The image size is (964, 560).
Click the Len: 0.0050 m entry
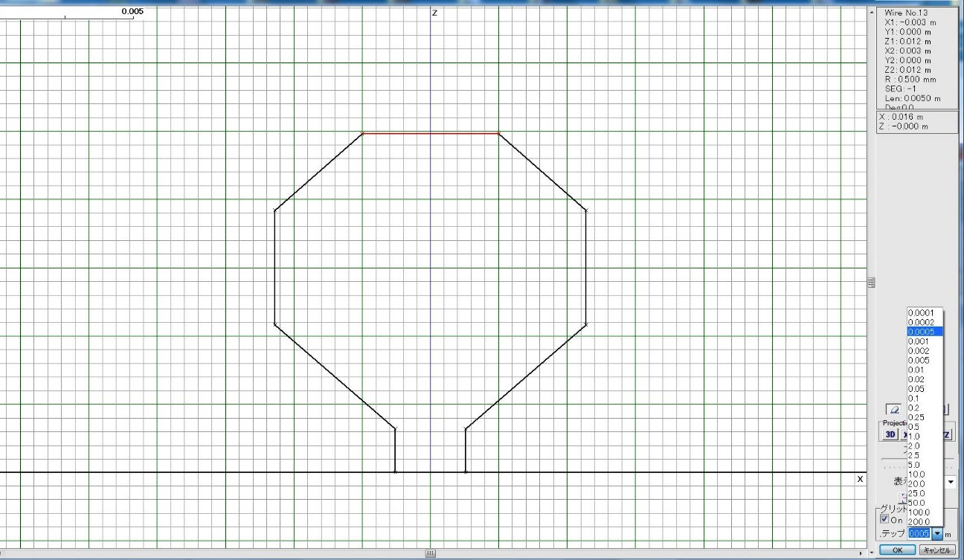912,99
